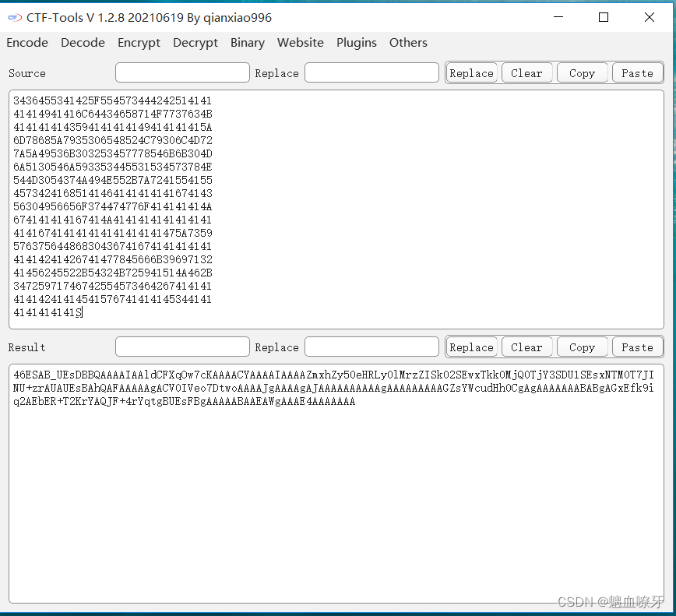Click the Result line starting 46ESAB_UEsDBBQ

(333, 375)
